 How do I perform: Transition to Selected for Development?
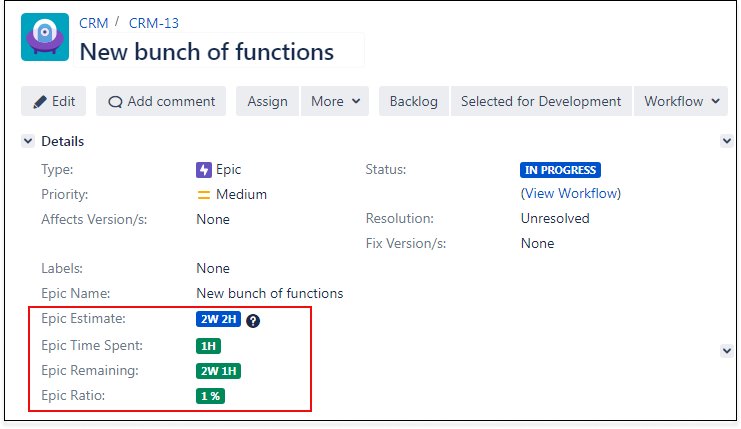coord(541,101)
